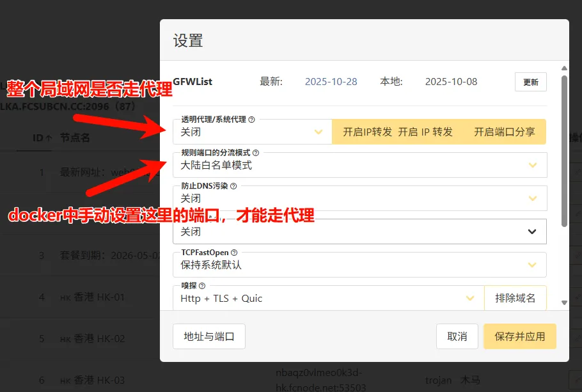Open 地址与端口 settings

point(209,336)
